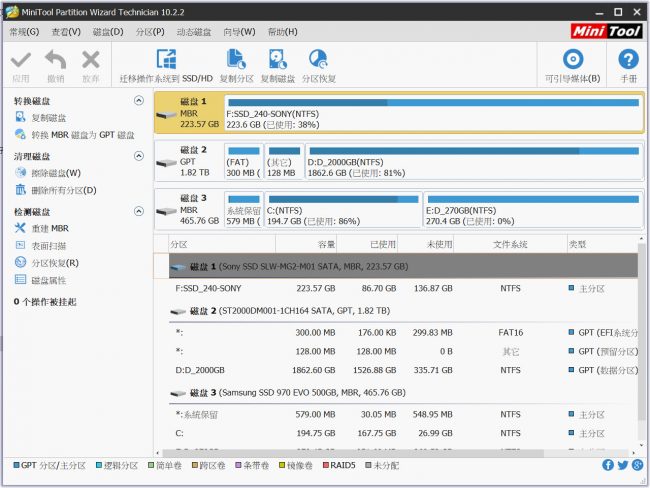Click the 放弃 (Discard) X icon
Viewport: 650px width, 488px height.
tap(91, 60)
